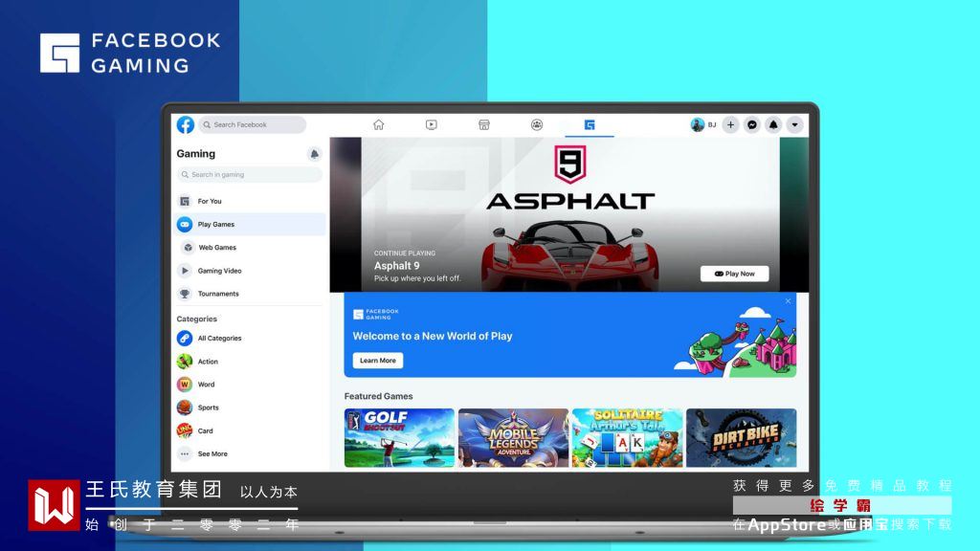Open Messenger icon
980x551 pixels.
(x=752, y=125)
